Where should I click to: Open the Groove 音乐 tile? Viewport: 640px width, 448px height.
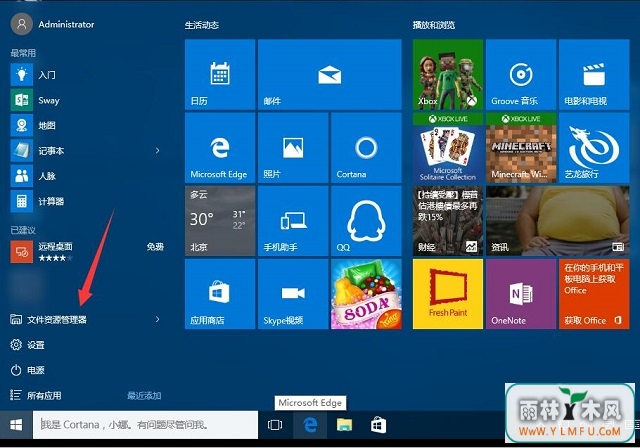click(521, 74)
